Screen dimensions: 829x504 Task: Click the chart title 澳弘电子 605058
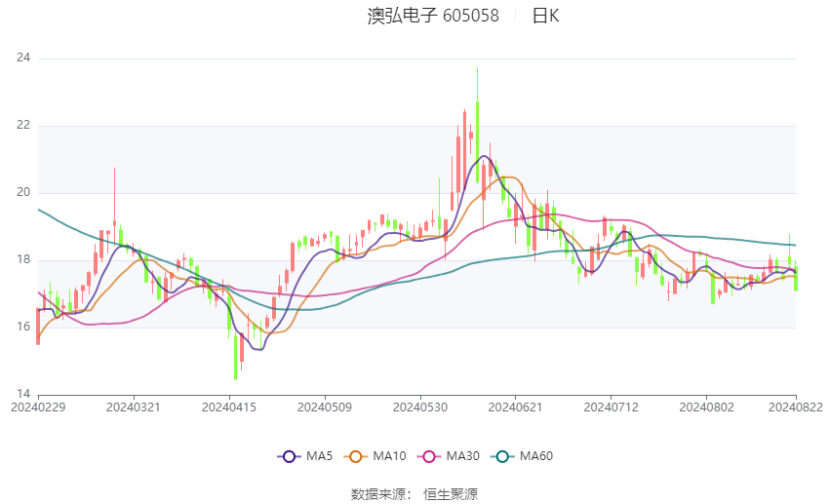(433, 16)
